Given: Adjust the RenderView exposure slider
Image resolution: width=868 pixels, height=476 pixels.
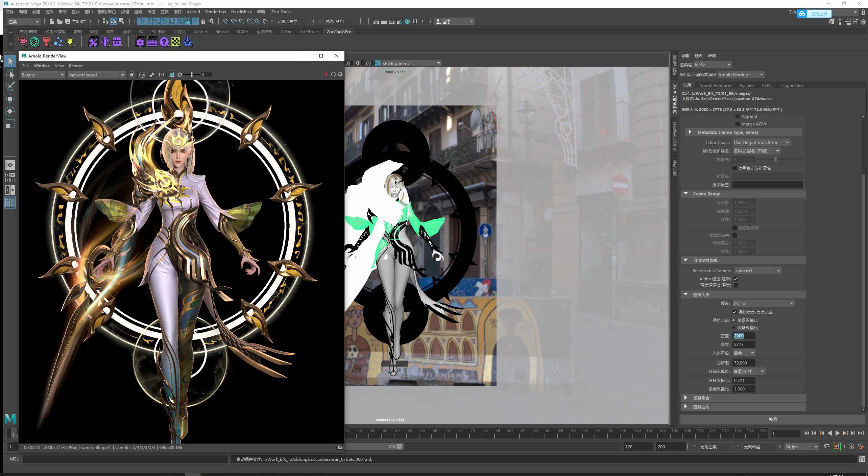Looking at the screenshot, I should (191, 75).
